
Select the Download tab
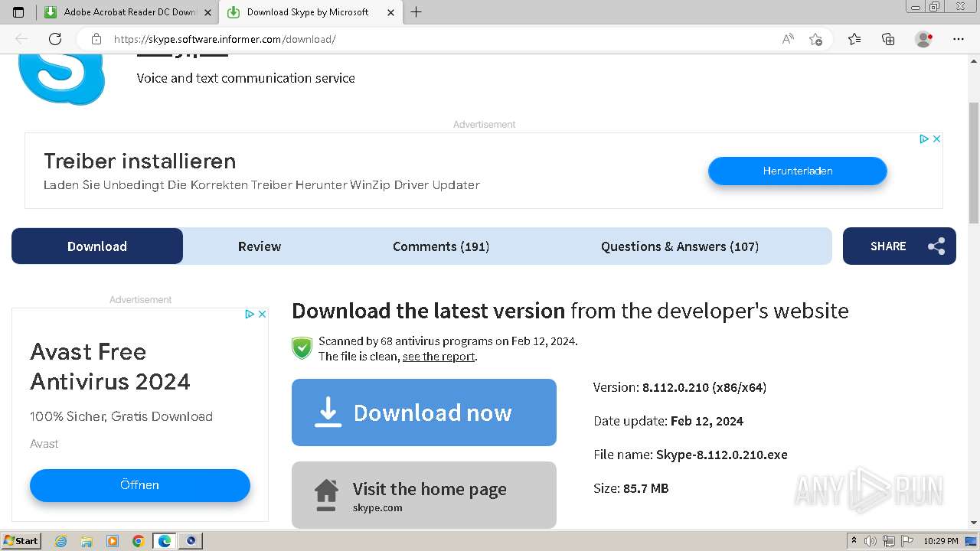[97, 246]
